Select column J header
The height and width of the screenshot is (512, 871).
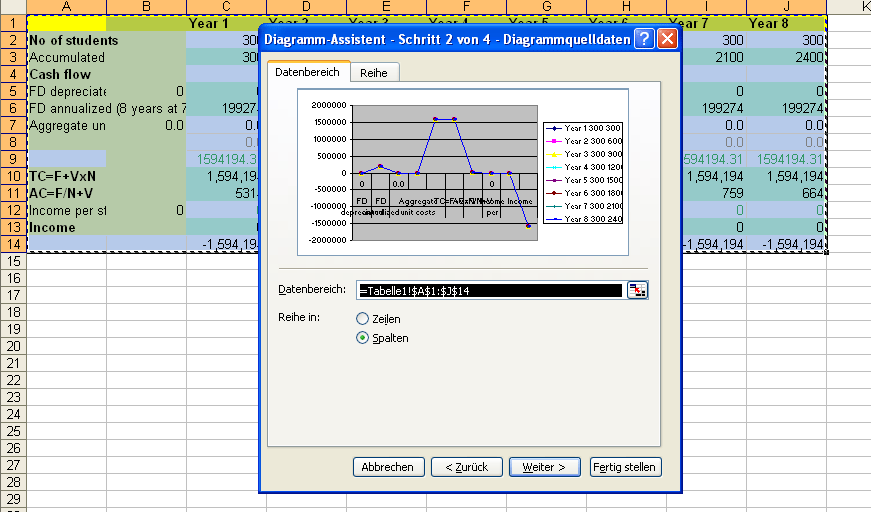[786, 7]
